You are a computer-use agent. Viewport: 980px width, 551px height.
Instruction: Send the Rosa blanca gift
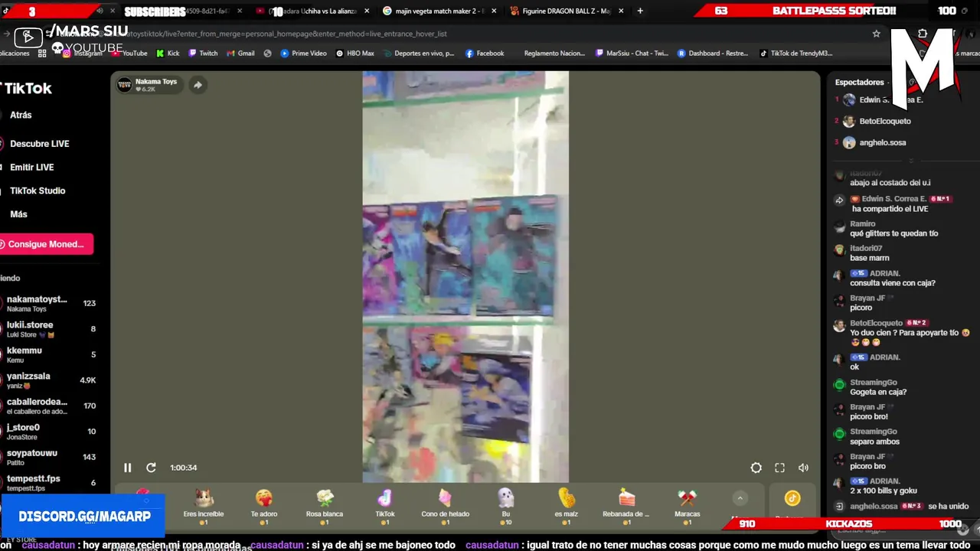(325, 506)
